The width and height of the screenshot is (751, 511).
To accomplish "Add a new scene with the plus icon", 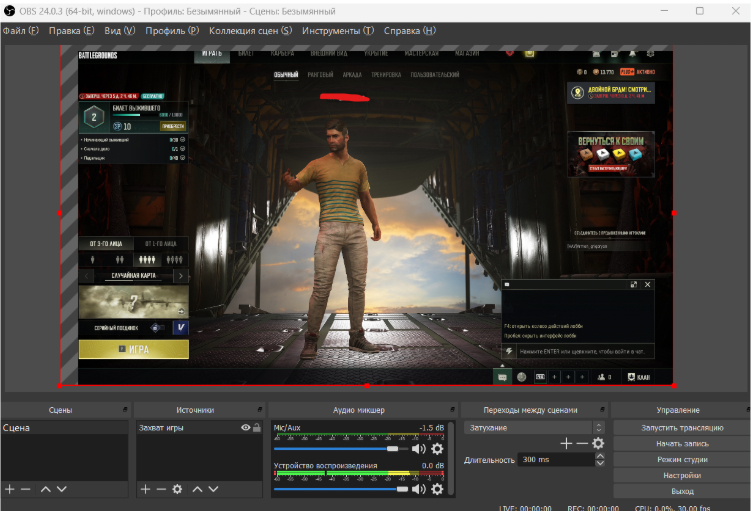I will pyautogui.click(x=10, y=489).
